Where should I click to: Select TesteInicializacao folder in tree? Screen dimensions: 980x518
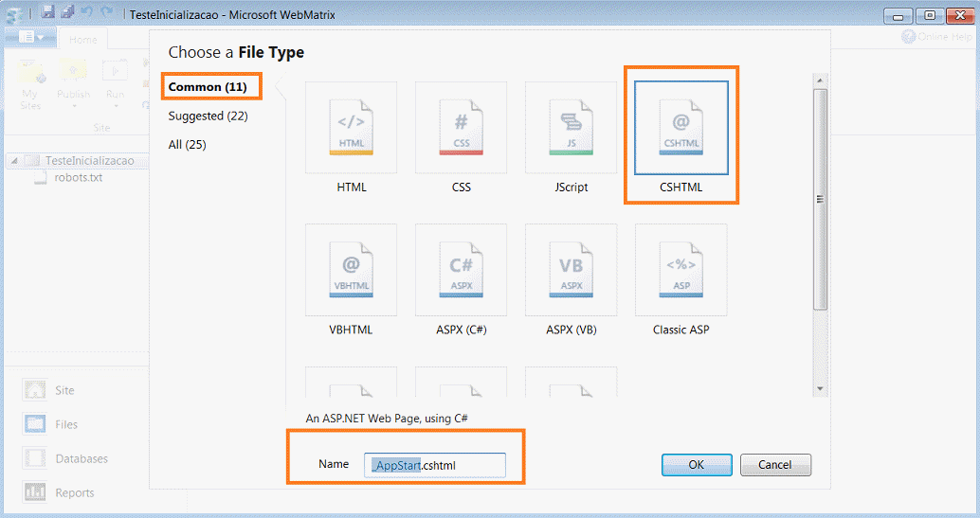89,161
